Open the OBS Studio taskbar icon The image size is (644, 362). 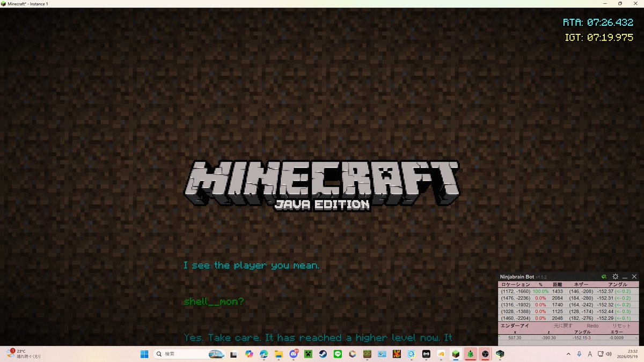(x=485, y=354)
